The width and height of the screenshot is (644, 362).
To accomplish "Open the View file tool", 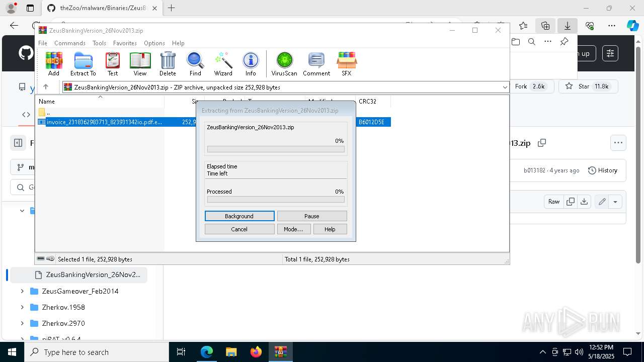I will [140, 64].
